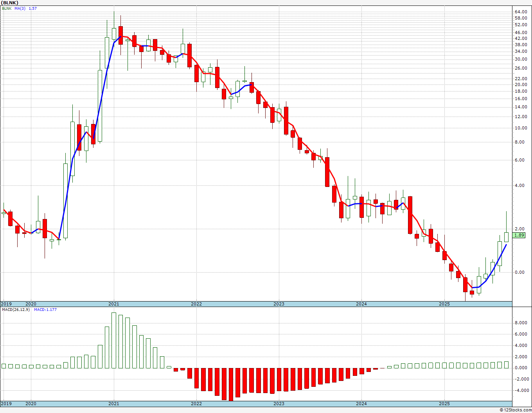Click the MA(3) legend label

coord(20,8)
